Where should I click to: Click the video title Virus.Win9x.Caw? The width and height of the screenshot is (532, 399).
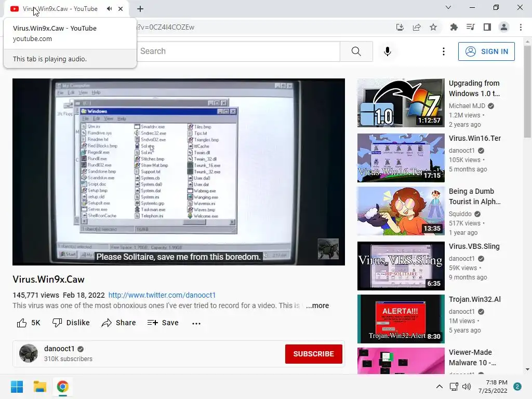click(x=48, y=280)
